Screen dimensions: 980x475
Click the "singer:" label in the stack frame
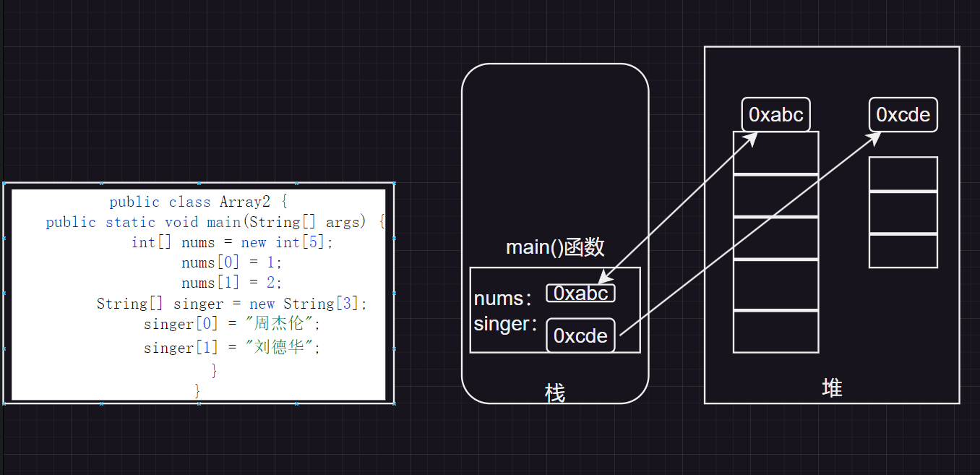pos(506,324)
